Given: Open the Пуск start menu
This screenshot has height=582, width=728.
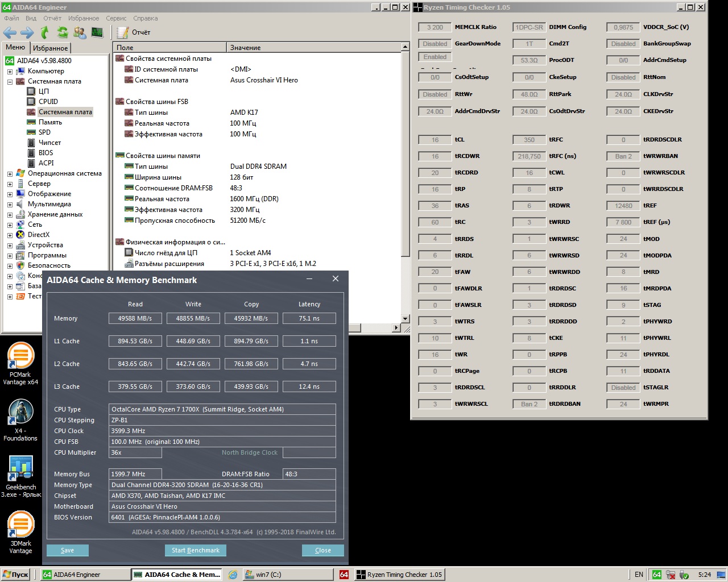Looking at the screenshot, I should [x=15, y=575].
